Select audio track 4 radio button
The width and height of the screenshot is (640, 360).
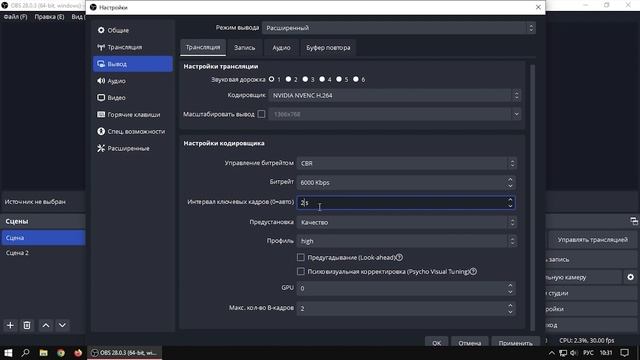point(322,79)
